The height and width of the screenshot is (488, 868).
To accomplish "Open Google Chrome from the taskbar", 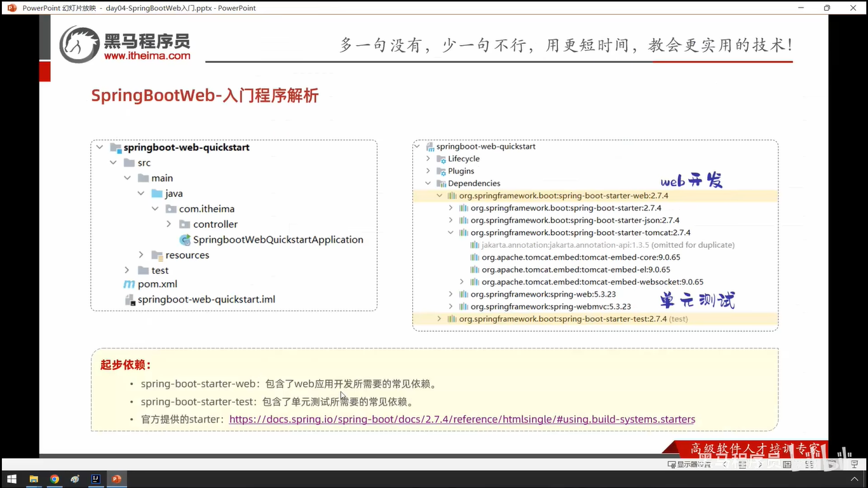I will point(55,479).
